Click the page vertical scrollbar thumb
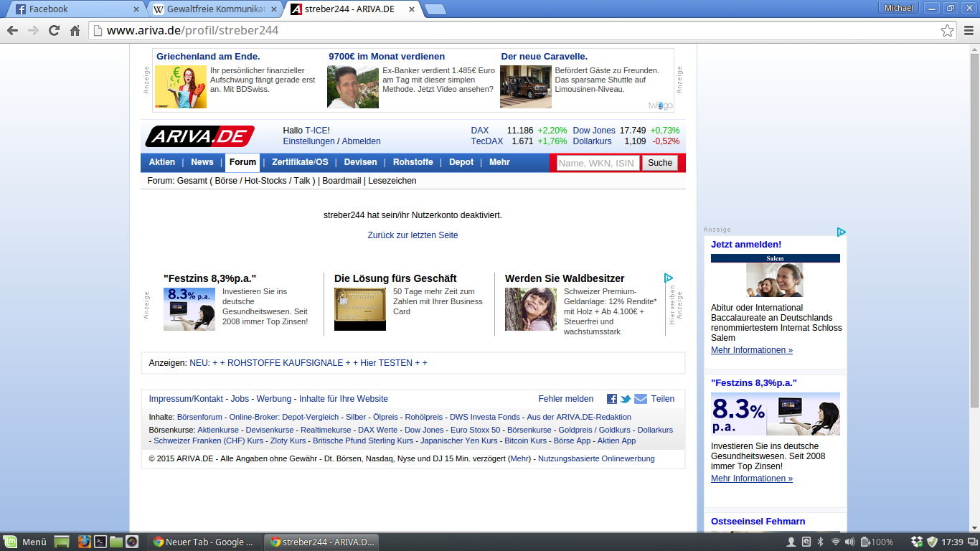This screenshot has width=980, height=551. 974,230
